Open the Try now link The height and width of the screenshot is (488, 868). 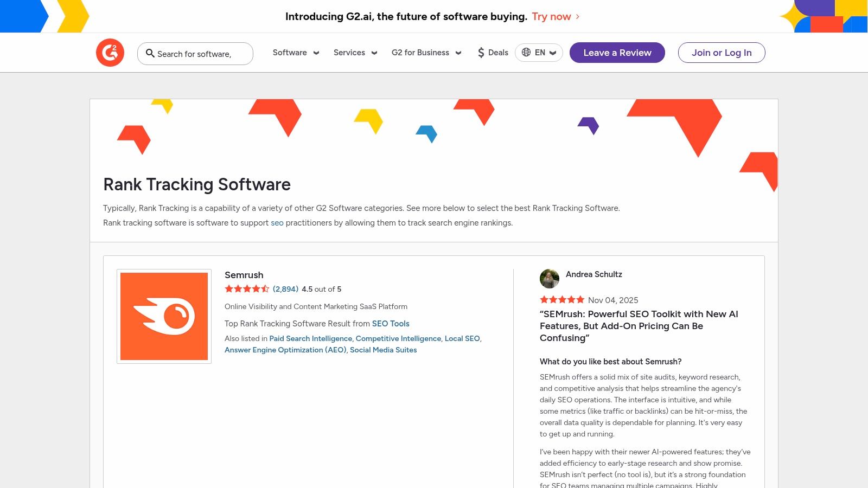(551, 17)
